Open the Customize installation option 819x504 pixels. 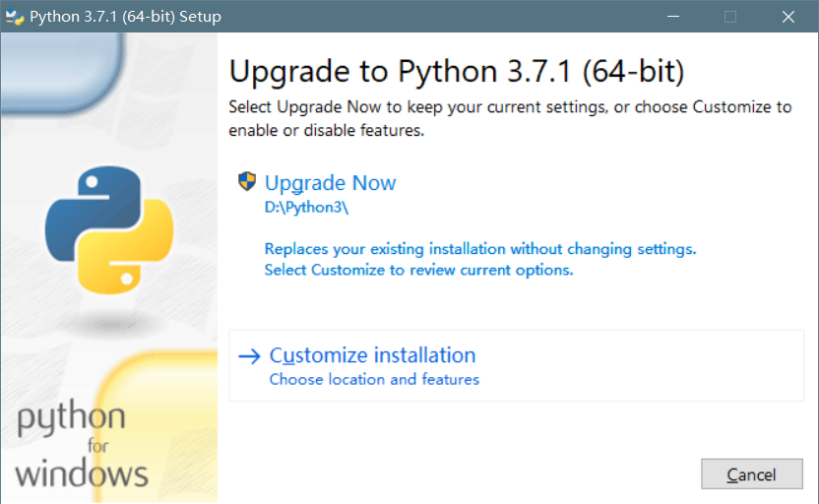click(x=516, y=365)
